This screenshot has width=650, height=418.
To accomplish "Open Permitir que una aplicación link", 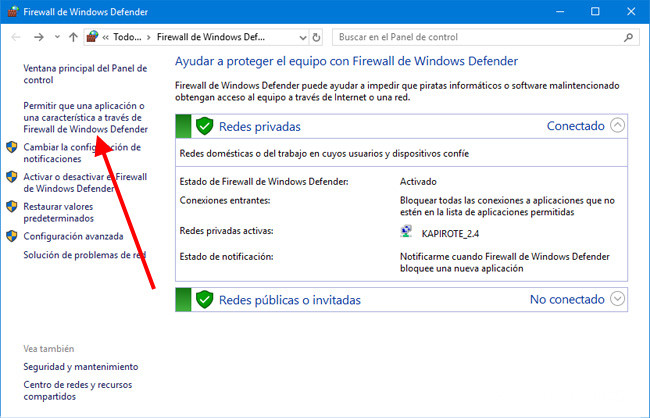I will [x=85, y=117].
